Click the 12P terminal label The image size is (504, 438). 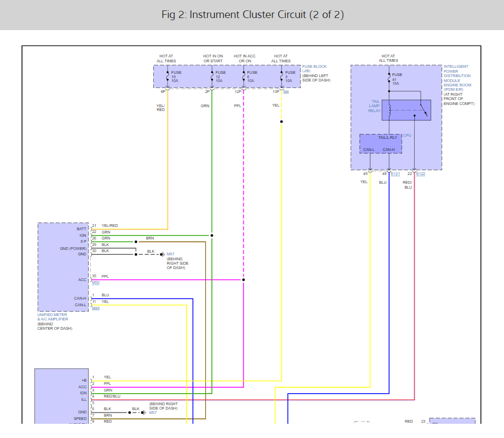(x=238, y=92)
